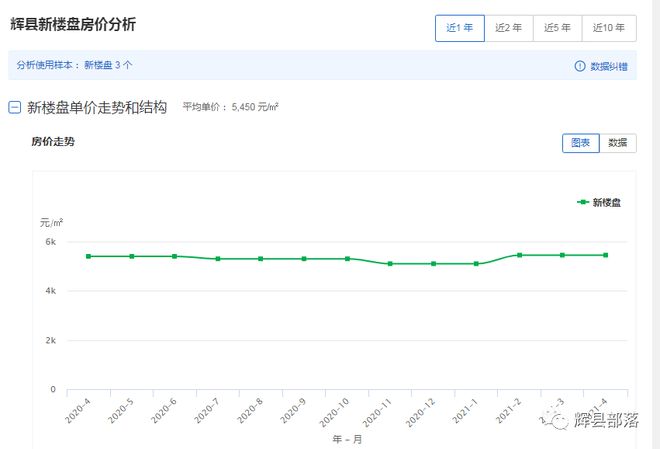
Task: Toggle the 新楼盘 legend series label
Action: coord(607,202)
